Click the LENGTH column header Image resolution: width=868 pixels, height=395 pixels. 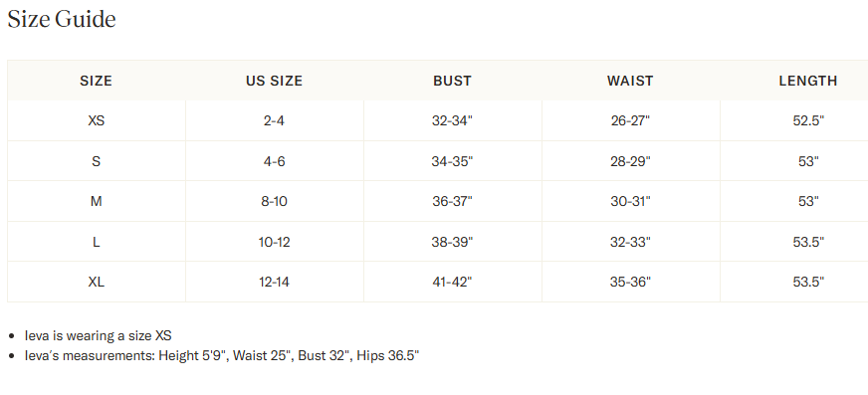tap(808, 81)
